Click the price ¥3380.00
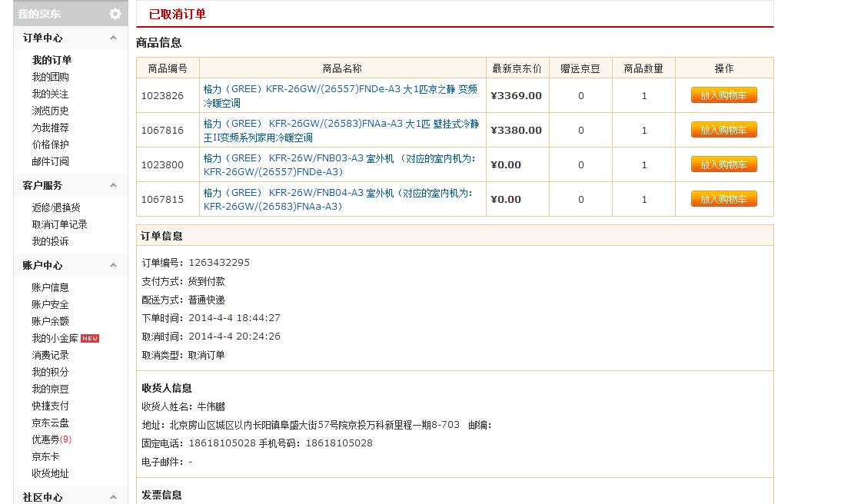 pyautogui.click(x=516, y=131)
